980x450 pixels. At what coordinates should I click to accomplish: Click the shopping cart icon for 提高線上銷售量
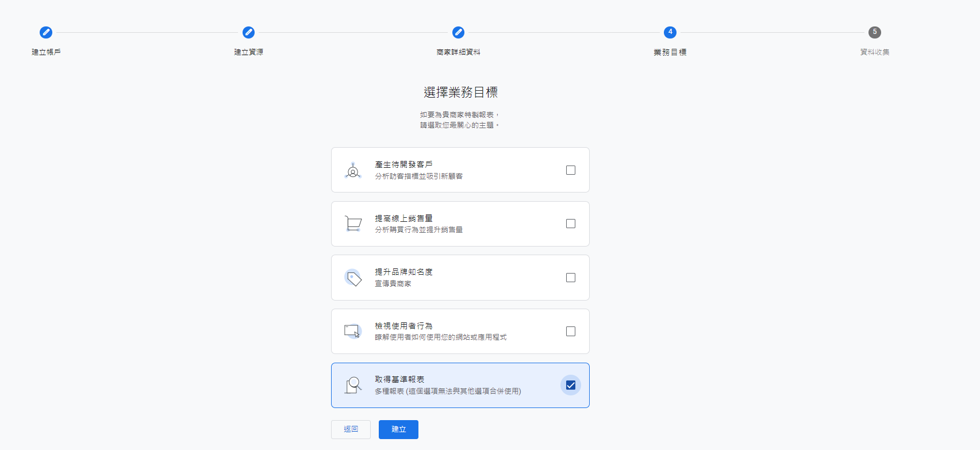[353, 224]
